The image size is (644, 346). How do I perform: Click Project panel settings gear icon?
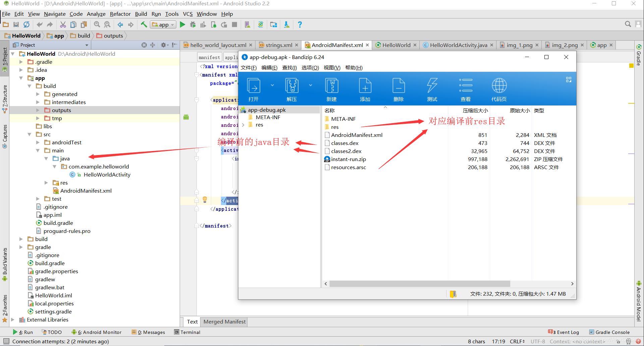coord(163,45)
